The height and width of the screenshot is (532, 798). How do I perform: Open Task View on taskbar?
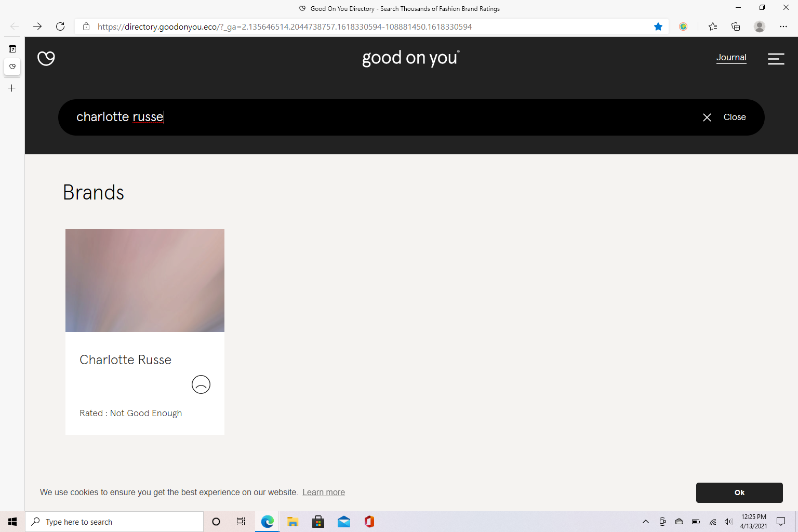[241, 522]
